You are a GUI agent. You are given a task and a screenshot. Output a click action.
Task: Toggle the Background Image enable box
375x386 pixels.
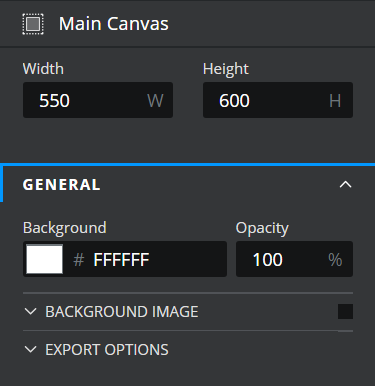coord(345,312)
